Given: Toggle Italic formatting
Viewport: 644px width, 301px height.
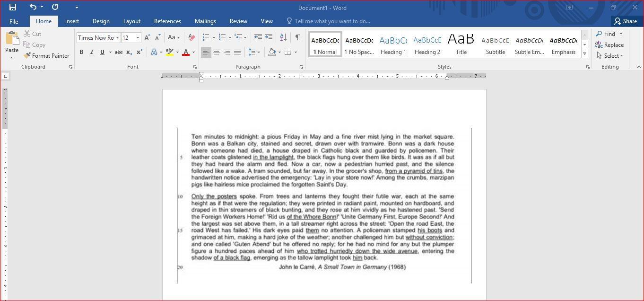Looking at the screenshot, I should click(x=92, y=52).
